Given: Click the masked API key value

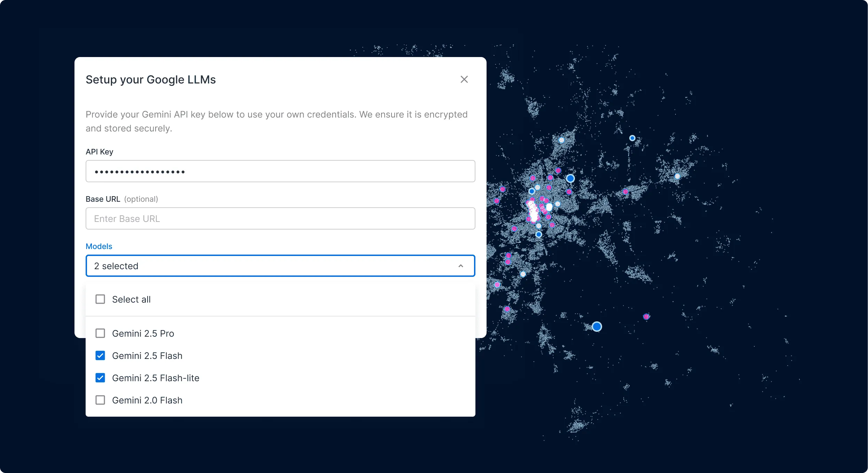Looking at the screenshot, I should click(x=139, y=172).
